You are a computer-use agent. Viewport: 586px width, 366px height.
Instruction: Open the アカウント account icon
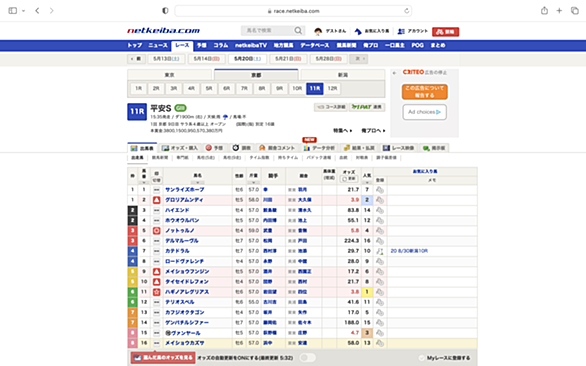(x=401, y=31)
